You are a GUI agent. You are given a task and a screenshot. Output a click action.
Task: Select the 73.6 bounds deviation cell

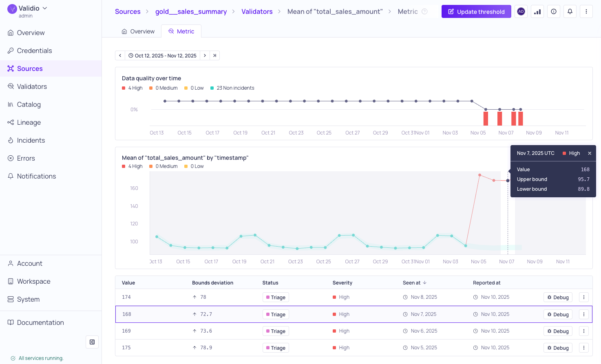(203, 331)
